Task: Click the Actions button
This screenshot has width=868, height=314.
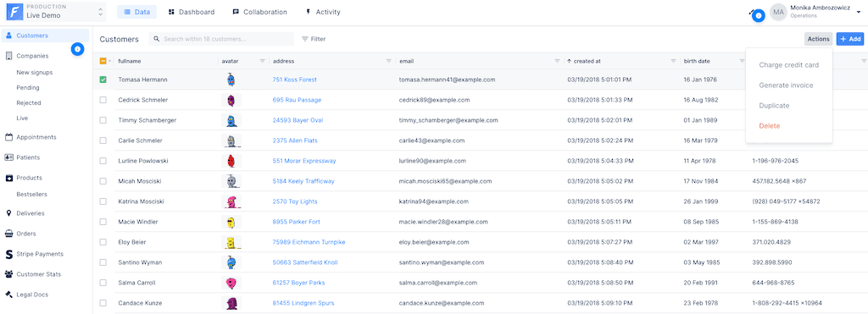Action: (x=818, y=39)
